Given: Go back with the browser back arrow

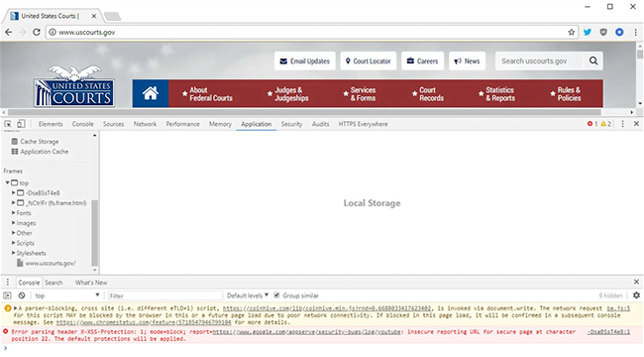Looking at the screenshot, I should [9, 32].
